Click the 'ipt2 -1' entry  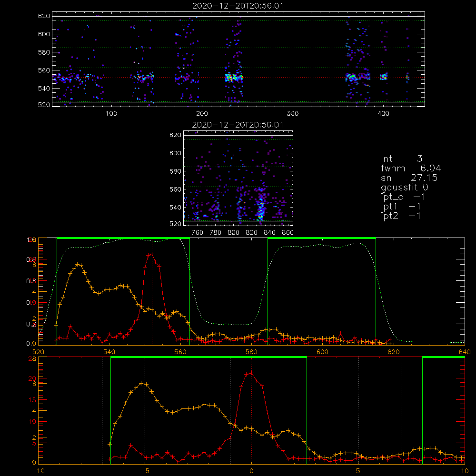coord(401,216)
